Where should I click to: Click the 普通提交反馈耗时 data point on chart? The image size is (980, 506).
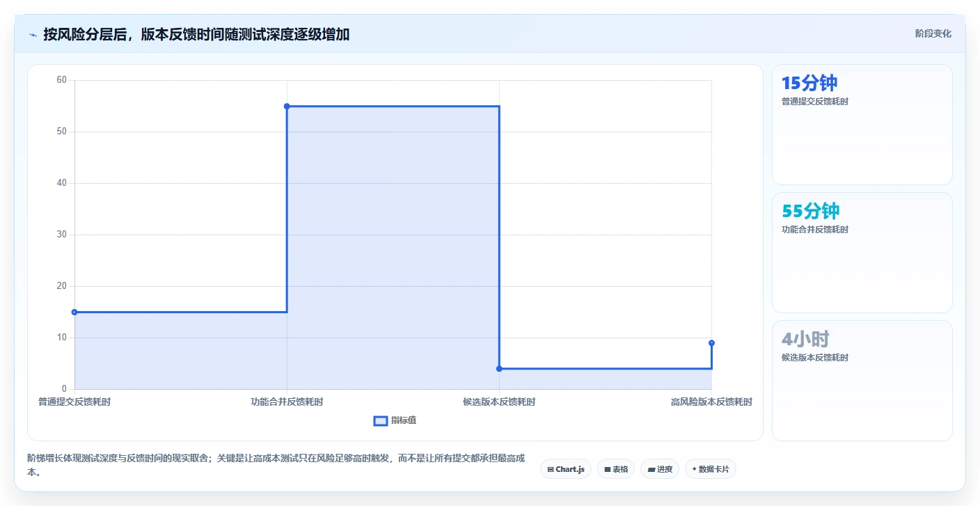coord(74,312)
